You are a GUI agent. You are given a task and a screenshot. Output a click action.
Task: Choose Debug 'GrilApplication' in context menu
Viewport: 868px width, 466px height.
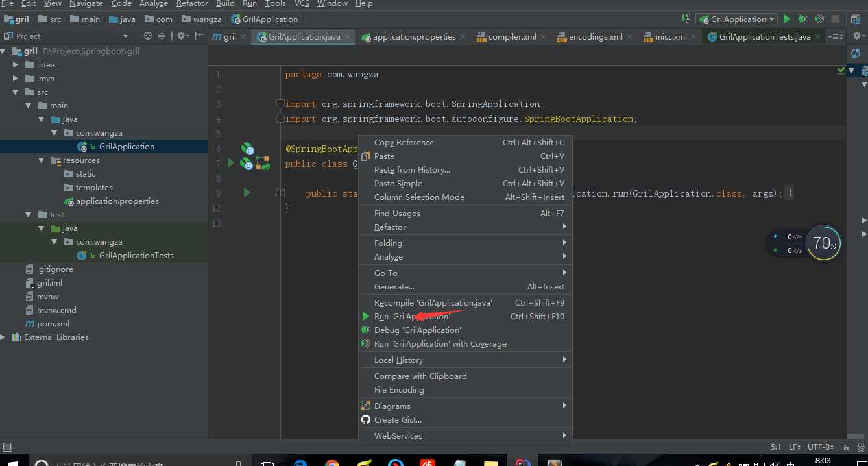tap(465, 330)
